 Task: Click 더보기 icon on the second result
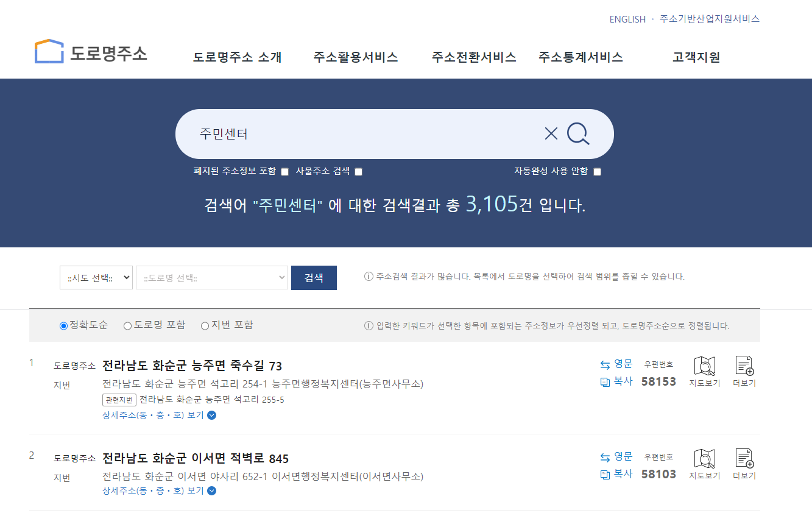(x=743, y=461)
